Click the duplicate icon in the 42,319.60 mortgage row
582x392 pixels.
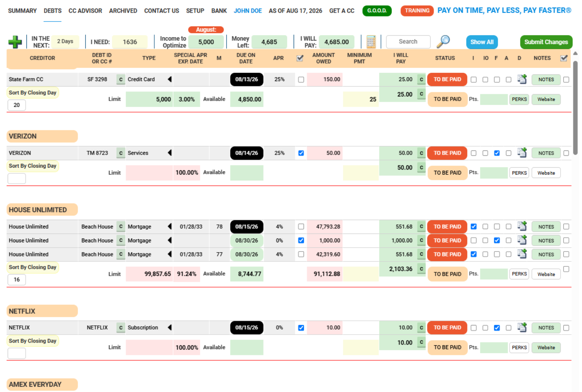click(x=522, y=254)
